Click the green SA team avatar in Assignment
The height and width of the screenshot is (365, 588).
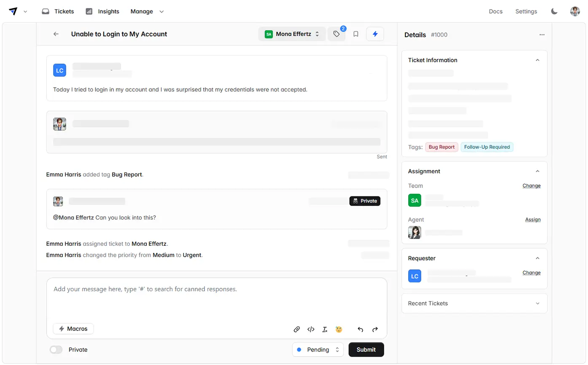click(x=415, y=200)
